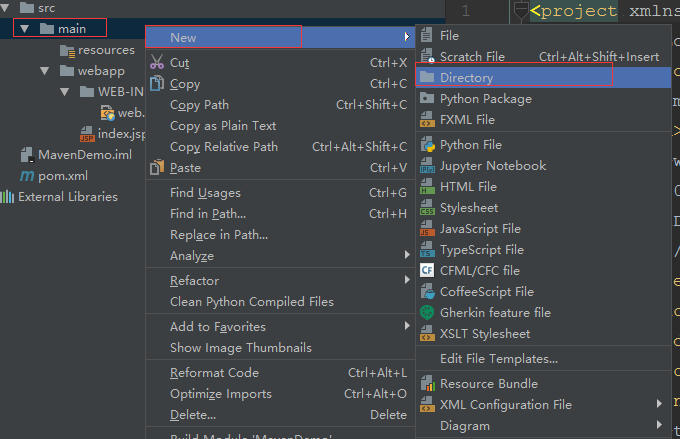Collapse the main folder tree arrow
The width and height of the screenshot is (680, 439).
24,29
